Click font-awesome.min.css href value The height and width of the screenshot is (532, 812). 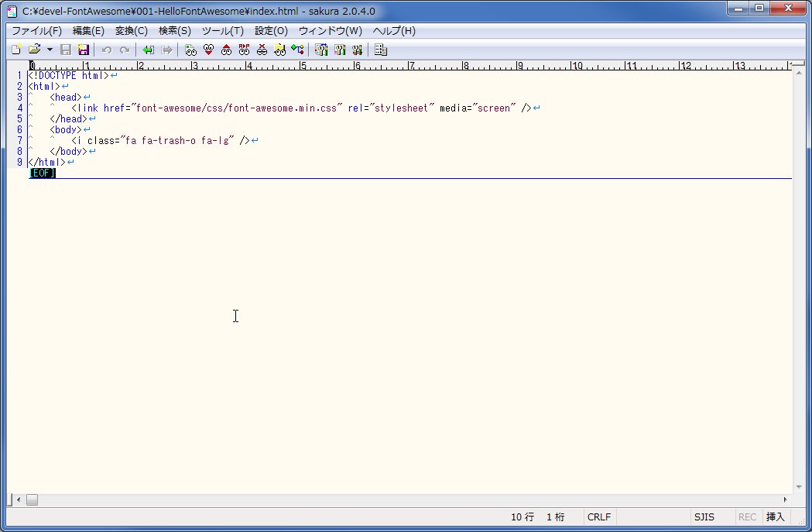[237, 108]
